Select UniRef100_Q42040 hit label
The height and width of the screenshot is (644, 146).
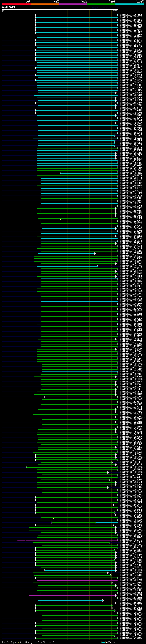point(131,40)
